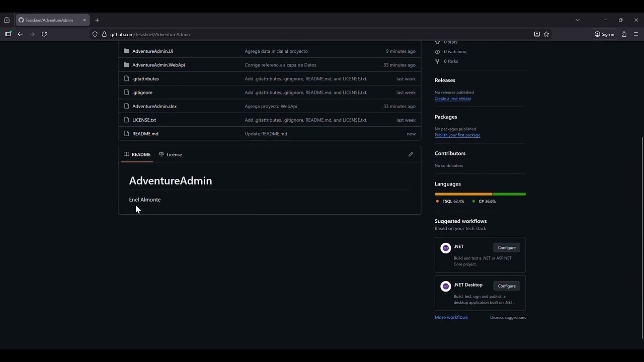Click Create a new release link
Image resolution: width=644 pixels, height=362 pixels.
tap(453, 99)
